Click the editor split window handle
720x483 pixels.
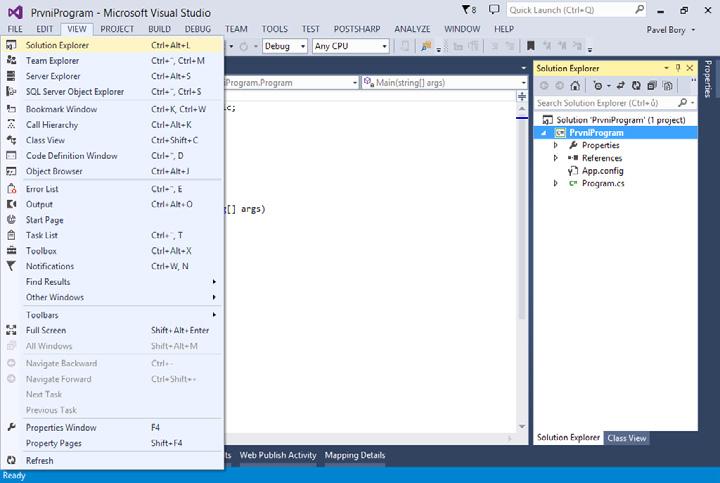[x=522, y=96]
